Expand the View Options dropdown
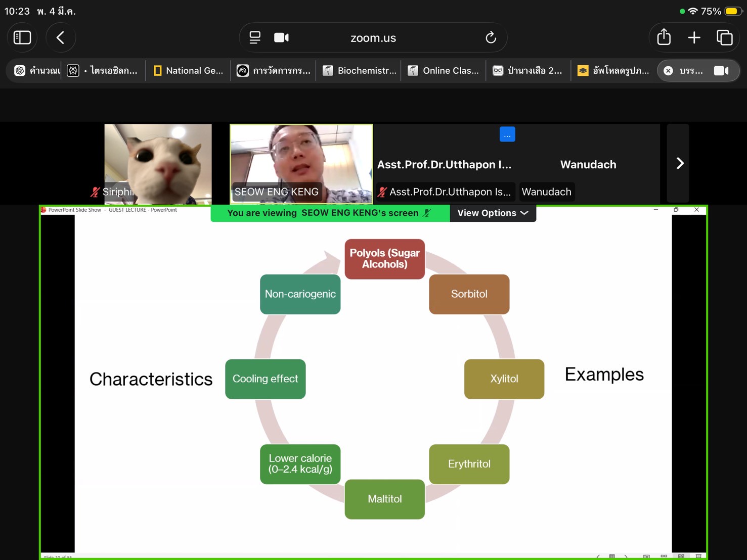 (x=493, y=213)
